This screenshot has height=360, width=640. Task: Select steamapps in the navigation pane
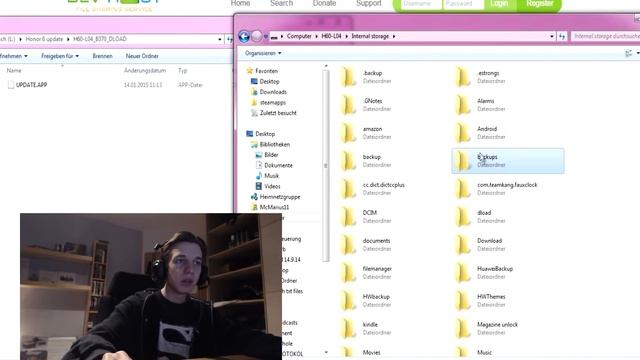273,103
